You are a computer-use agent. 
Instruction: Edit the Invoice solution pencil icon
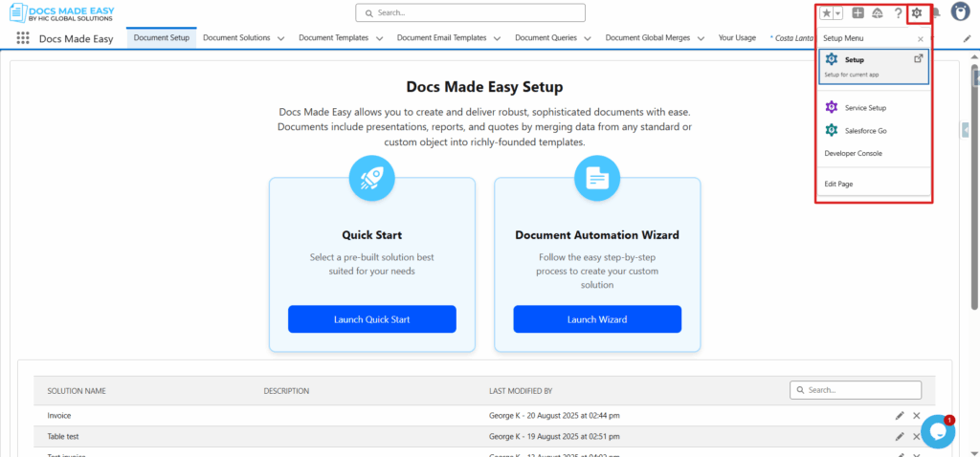pyautogui.click(x=900, y=415)
